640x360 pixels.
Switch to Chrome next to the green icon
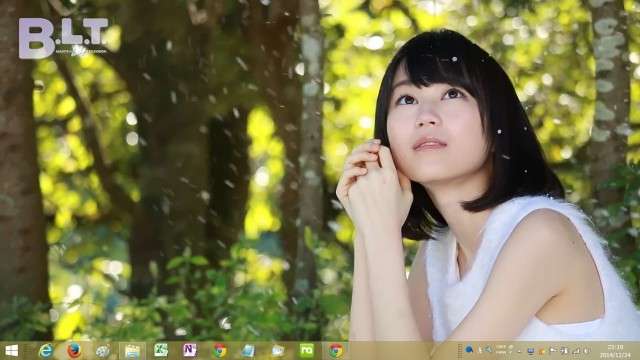(336, 351)
